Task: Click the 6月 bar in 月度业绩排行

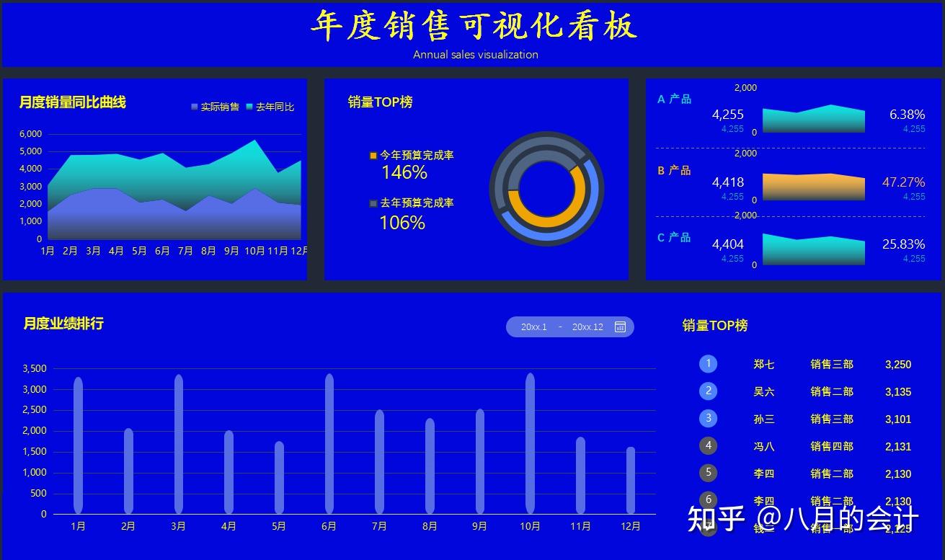Action: pos(329,443)
